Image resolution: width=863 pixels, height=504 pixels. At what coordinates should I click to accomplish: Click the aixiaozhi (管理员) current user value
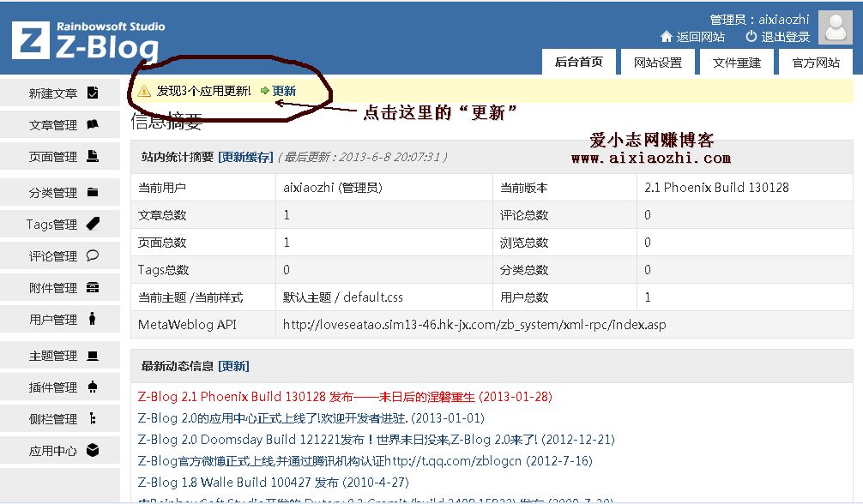coord(333,188)
